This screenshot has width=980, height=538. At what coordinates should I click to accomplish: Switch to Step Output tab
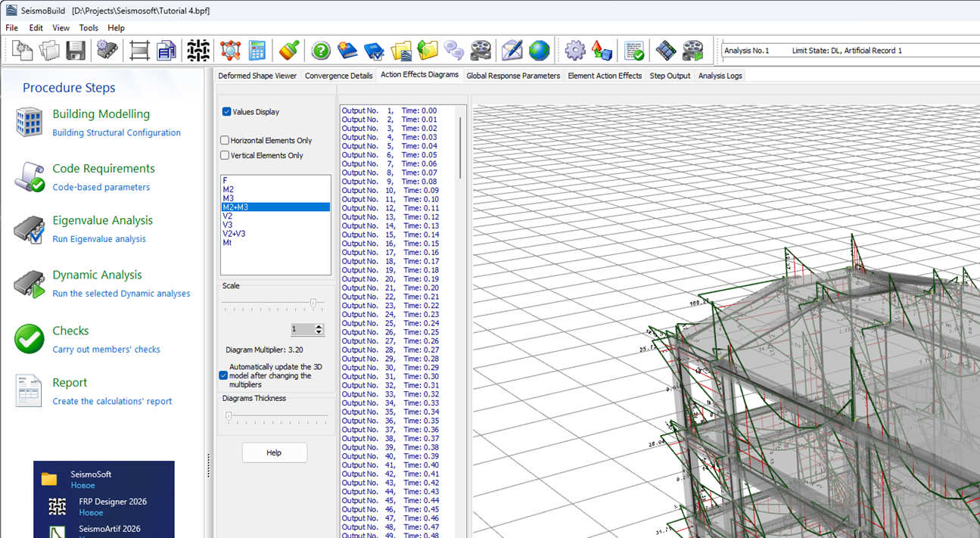pos(670,76)
